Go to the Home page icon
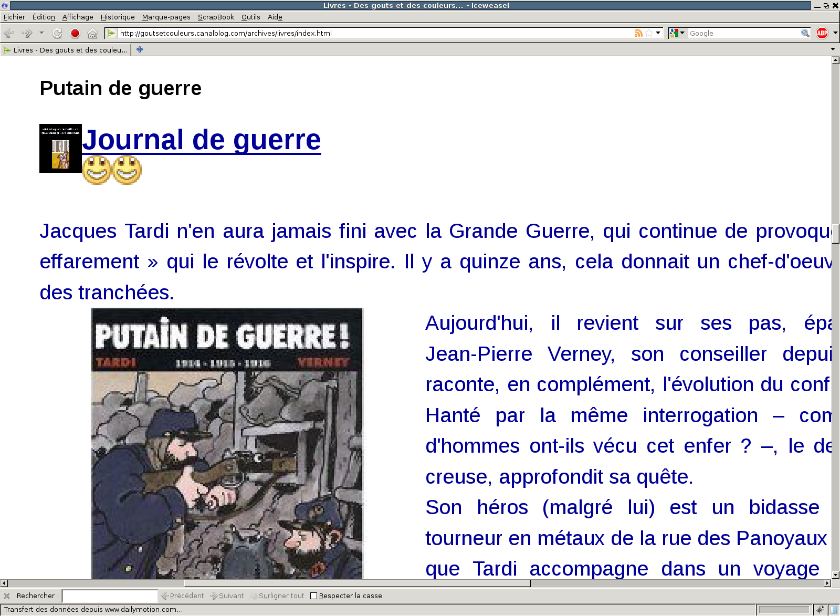This screenshot has width=840, height=616. pyautogui.click(x=92, y=33)
